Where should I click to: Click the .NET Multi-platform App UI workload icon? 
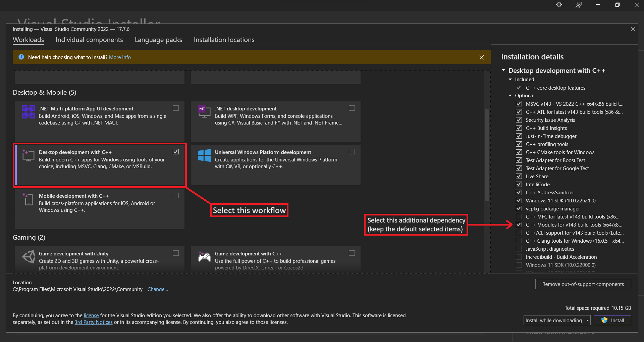tap(29, 112)
